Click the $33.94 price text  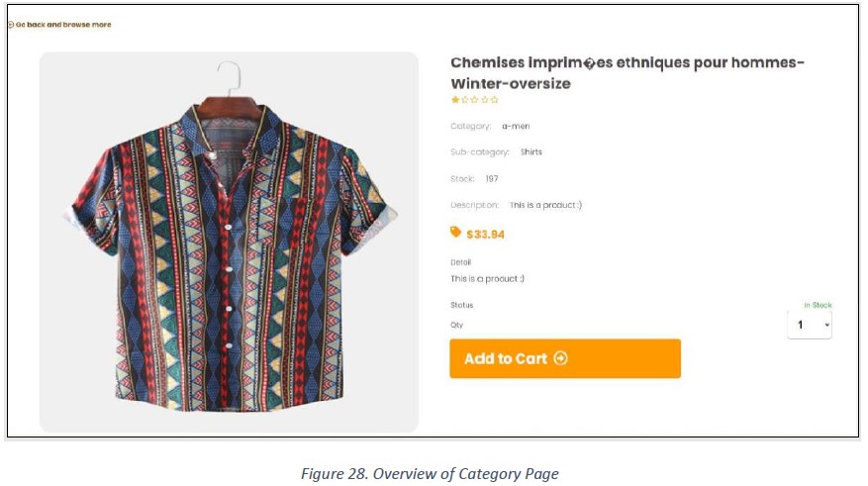tap(486, 235)
